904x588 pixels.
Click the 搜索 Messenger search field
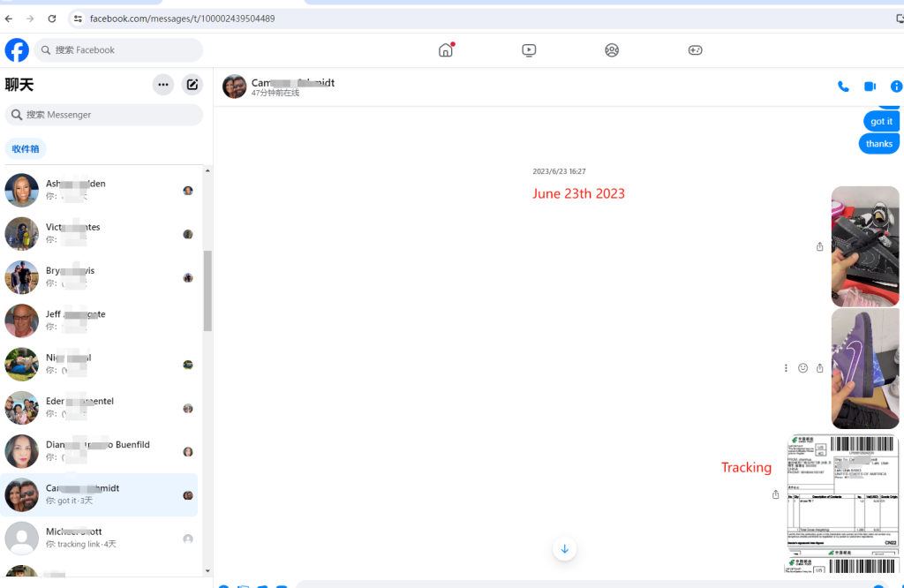tap(104, 115)
